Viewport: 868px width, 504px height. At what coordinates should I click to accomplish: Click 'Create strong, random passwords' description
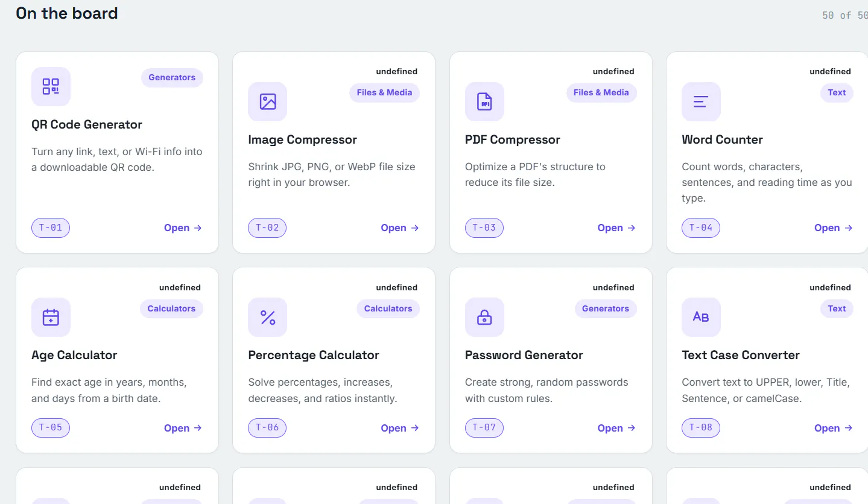546,391
